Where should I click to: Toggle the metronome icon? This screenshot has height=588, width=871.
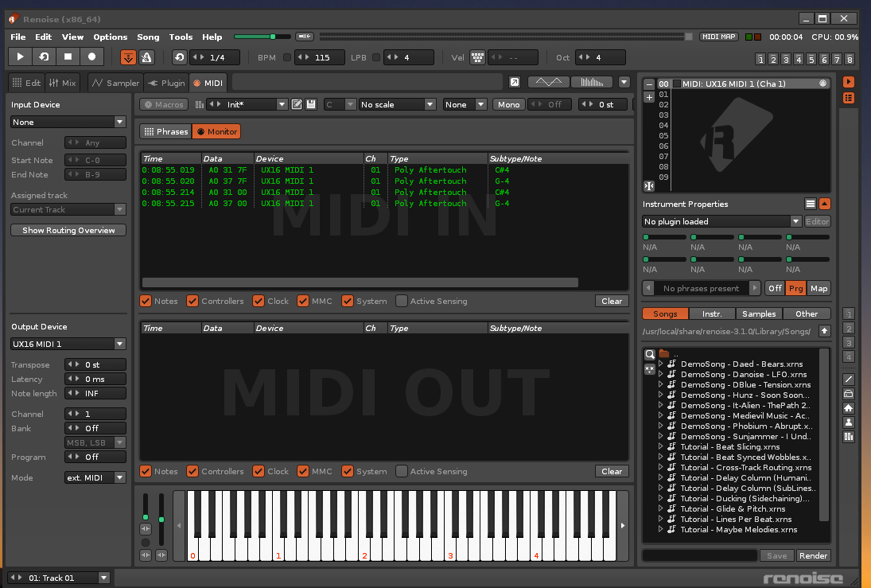point(146,57)
